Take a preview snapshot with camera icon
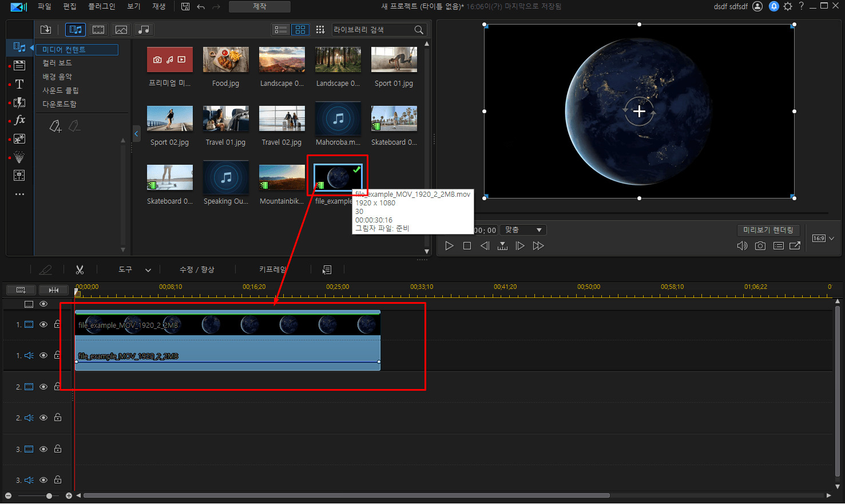 760,246
